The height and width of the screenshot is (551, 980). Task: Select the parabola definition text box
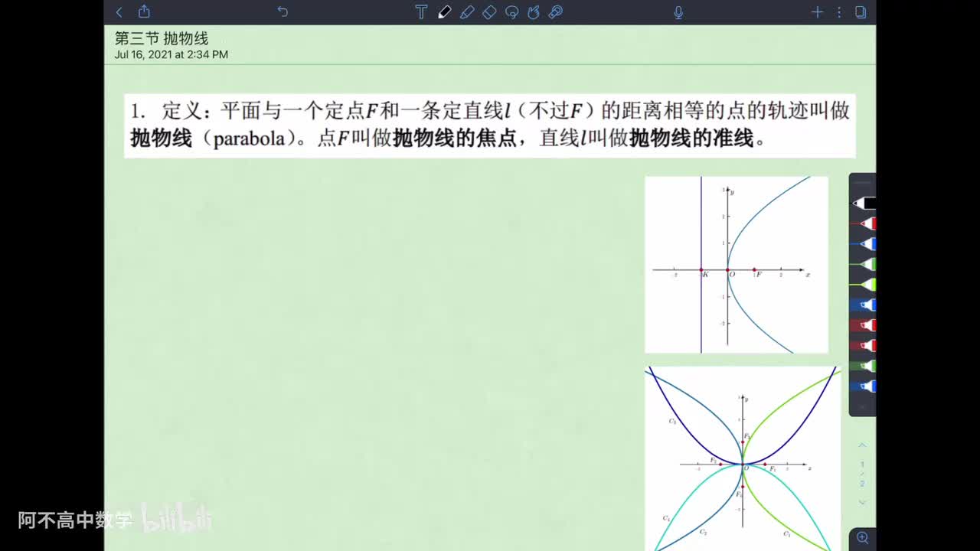490,126
